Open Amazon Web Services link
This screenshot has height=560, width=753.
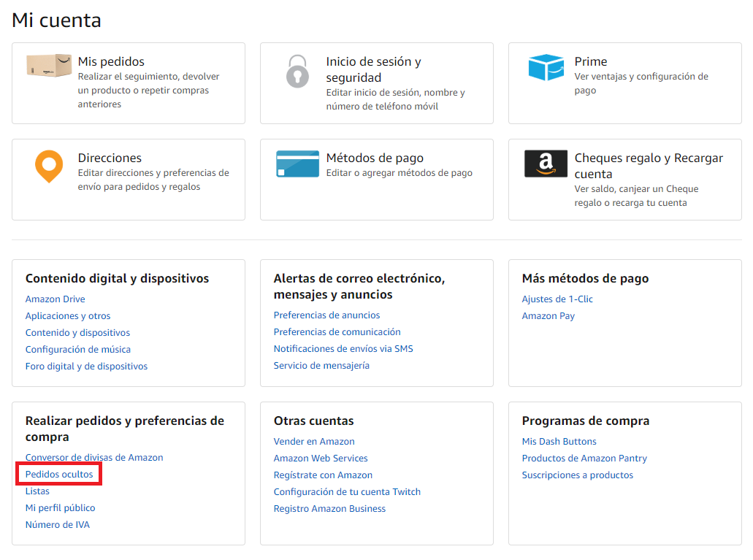click(321, 459)
